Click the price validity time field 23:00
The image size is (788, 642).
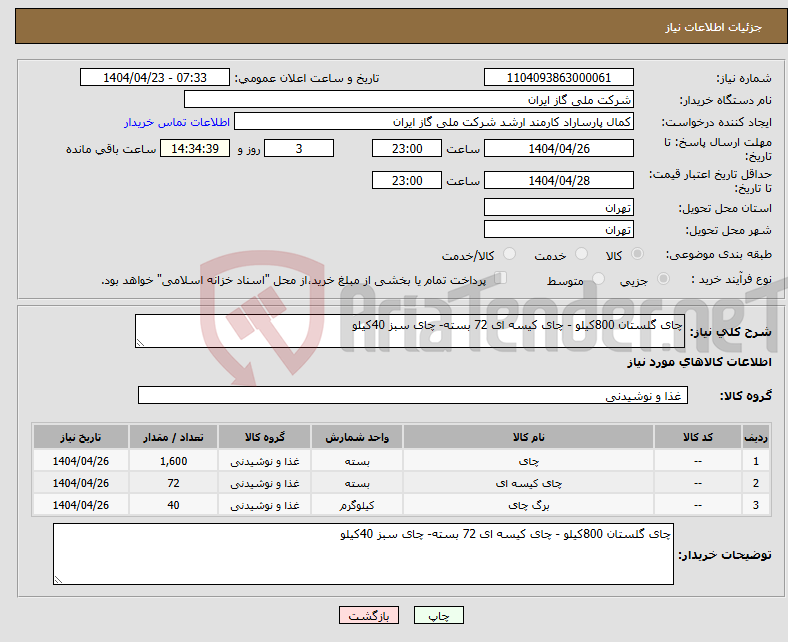click(x=407, y=180)
